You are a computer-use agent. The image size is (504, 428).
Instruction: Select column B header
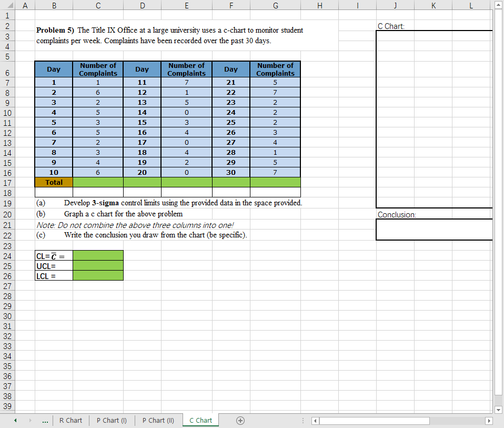click(x=54, y=5)
